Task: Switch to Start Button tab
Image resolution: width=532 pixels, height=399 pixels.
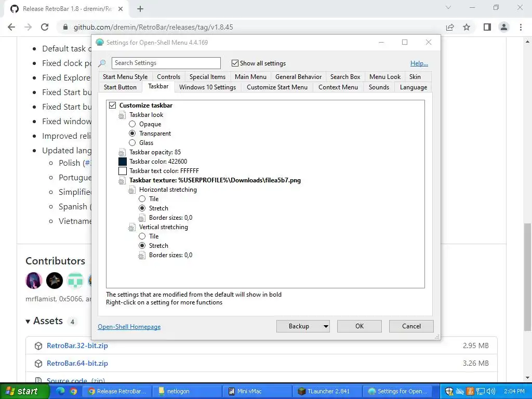Action: click(120, 87)
